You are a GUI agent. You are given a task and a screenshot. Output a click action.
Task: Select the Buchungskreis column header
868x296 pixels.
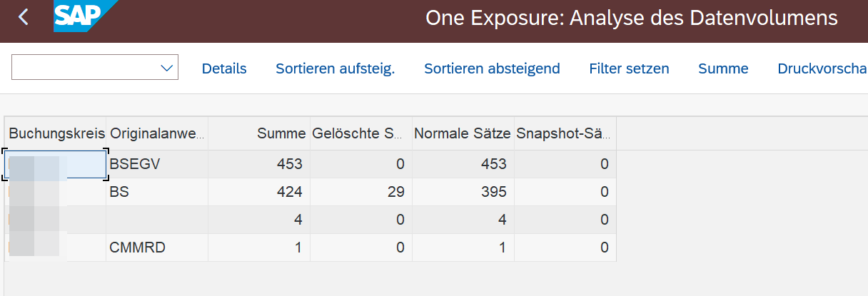pyautogui.click(x=56, y=133)
